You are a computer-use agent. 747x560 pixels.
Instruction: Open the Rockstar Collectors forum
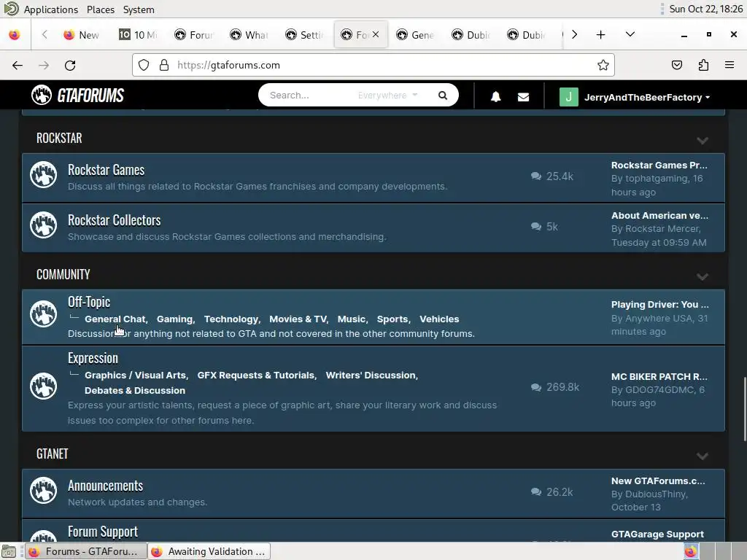114,220
